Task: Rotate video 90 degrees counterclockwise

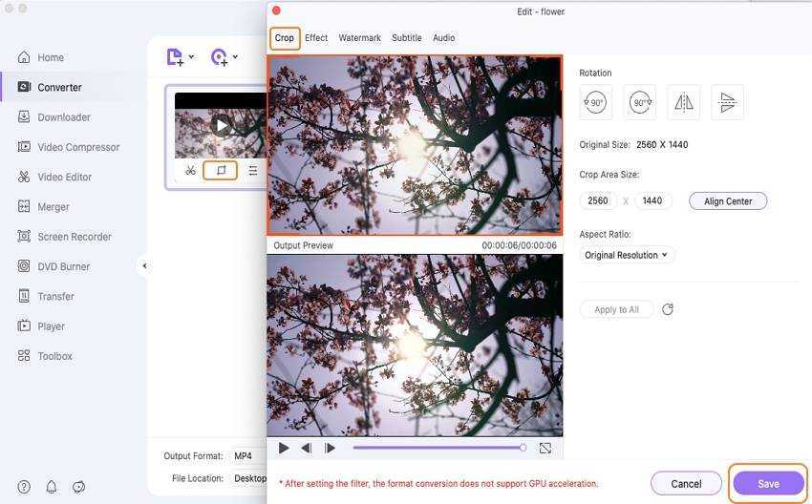Action: (x=595, y=102)
